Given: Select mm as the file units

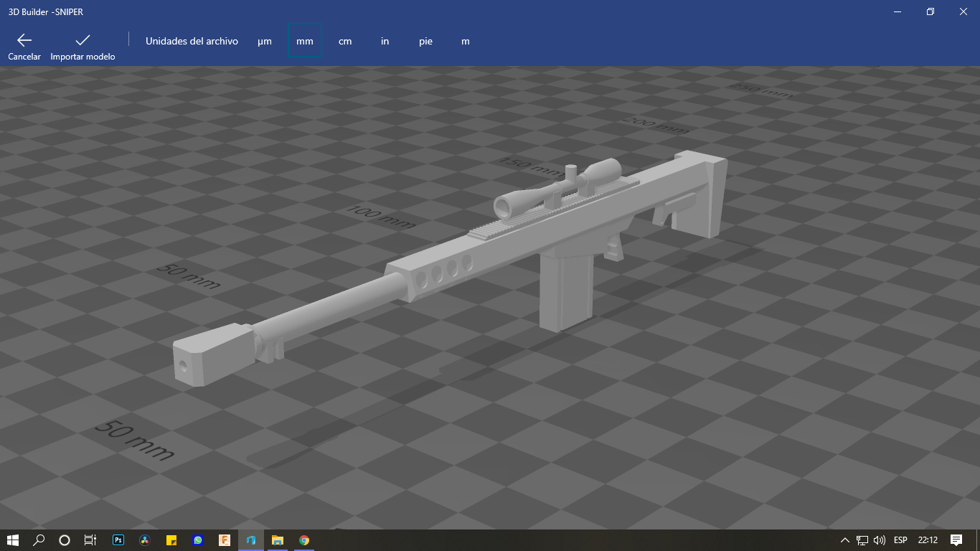Looking at the screenshot, I should 304,41.
